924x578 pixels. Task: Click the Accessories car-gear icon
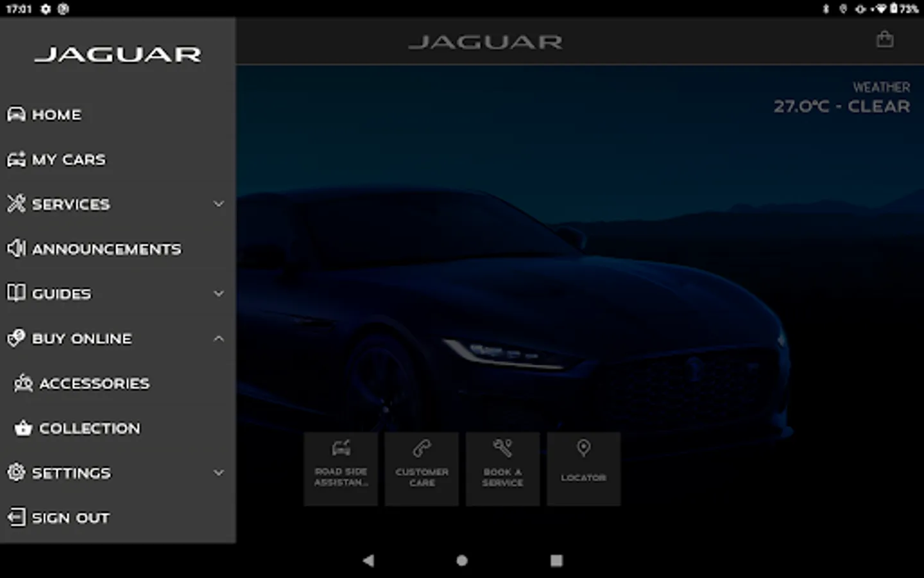(23, 383)
